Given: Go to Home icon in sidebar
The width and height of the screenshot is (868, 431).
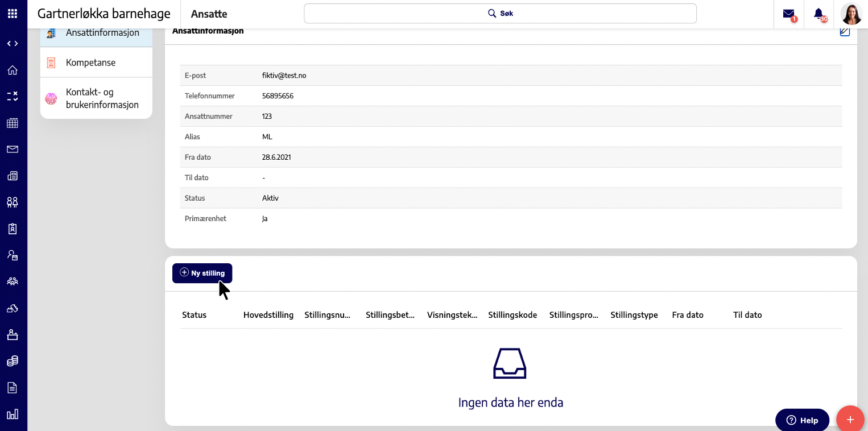Looking at the screenshot, I should click(x=13, y=71).
